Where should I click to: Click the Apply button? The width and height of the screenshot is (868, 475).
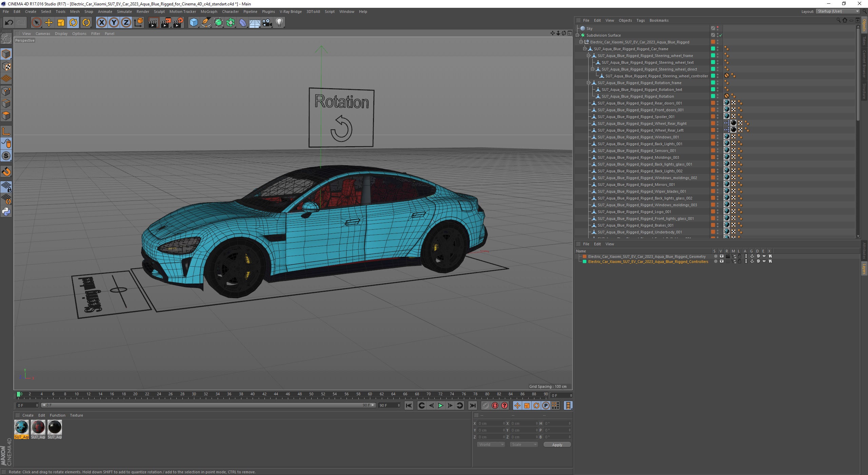click(x=557, y=444)
